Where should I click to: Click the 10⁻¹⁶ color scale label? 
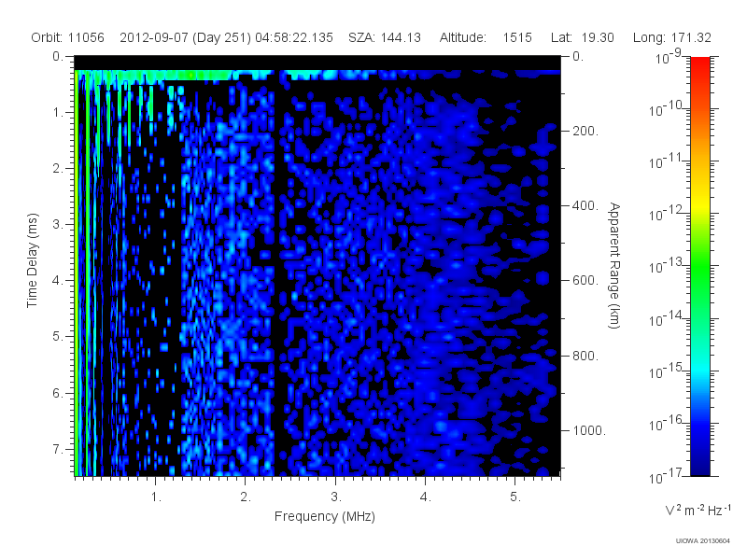(667, 423)
